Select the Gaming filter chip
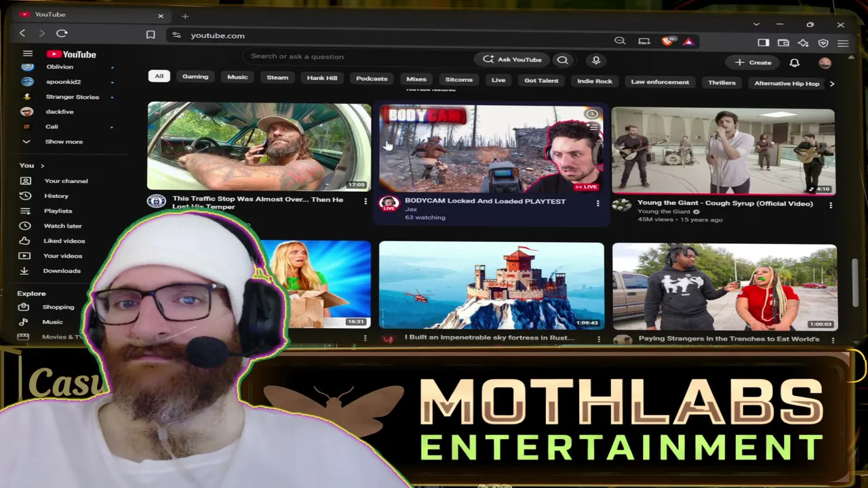This screenshot has width=868, height=488. [x=195, y=77]
